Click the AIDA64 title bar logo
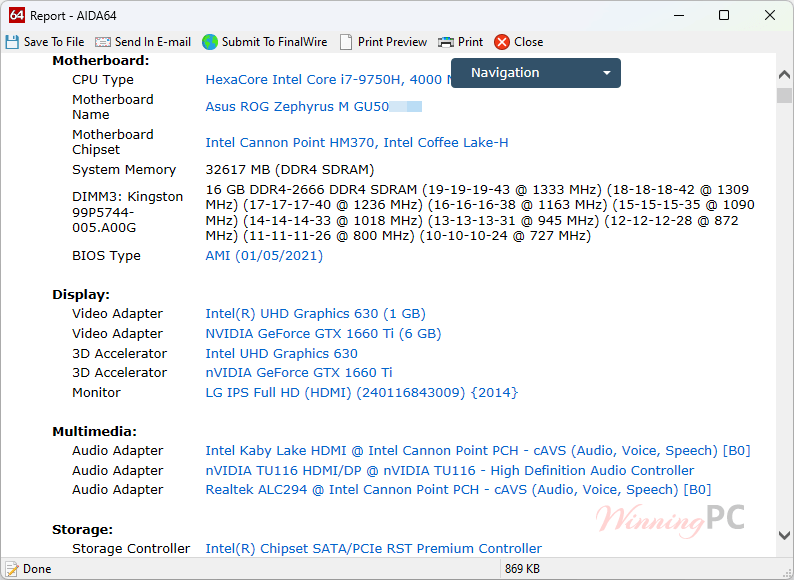This screenshot has width=794, height=580. pyautogui.click(x=17, y=15)
